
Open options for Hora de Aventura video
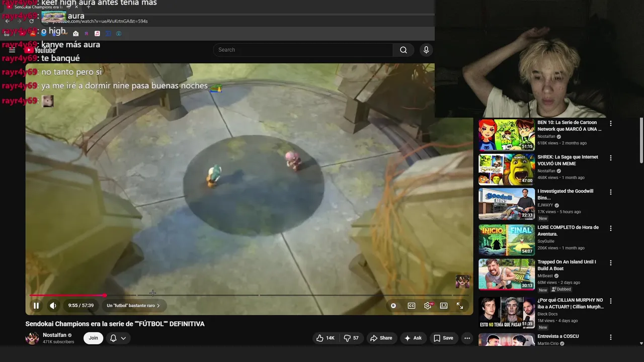click(x=611, y=228)
